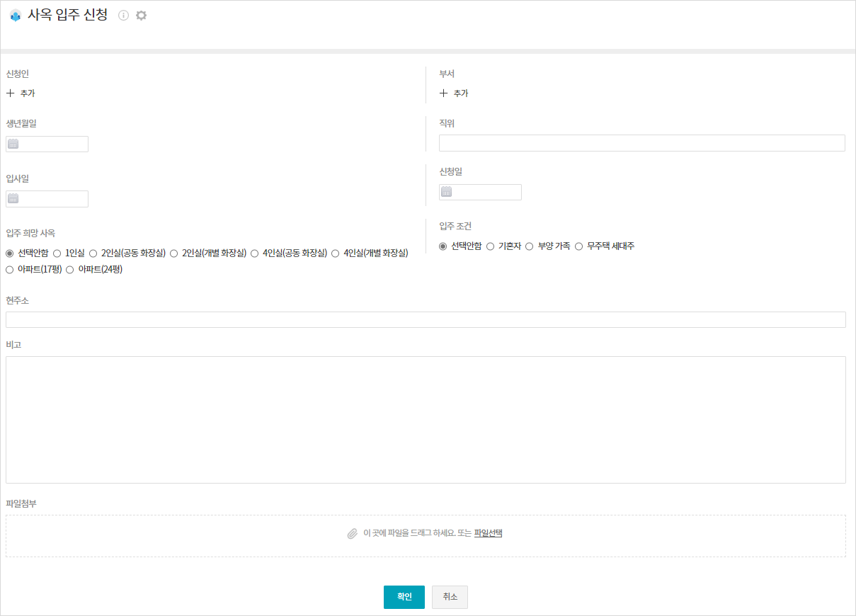856x616 pixels.
Task: Click the 확인 button
Action: click(x=404, y=597)
